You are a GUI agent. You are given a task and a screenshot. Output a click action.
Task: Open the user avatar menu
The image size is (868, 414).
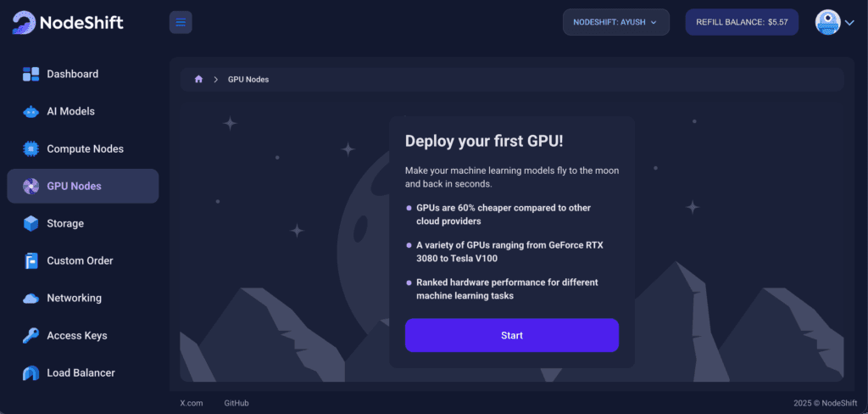[827, 22]
